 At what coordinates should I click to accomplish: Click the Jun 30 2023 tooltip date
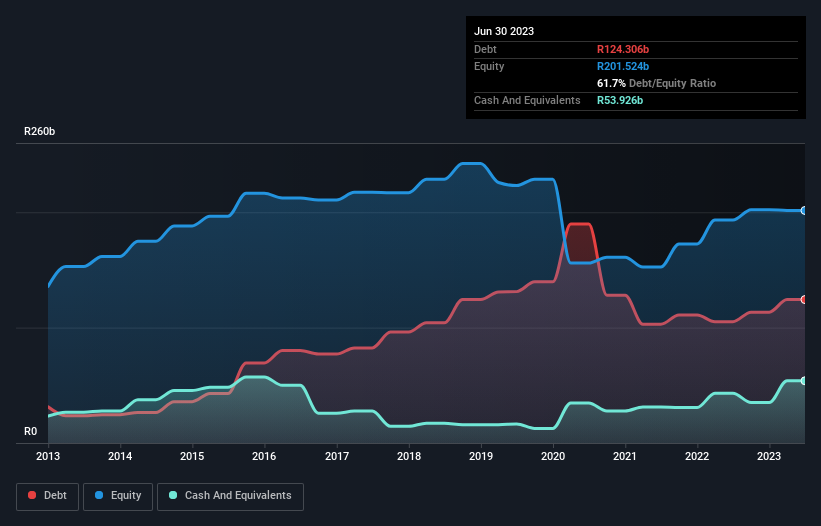pos(504,31)
